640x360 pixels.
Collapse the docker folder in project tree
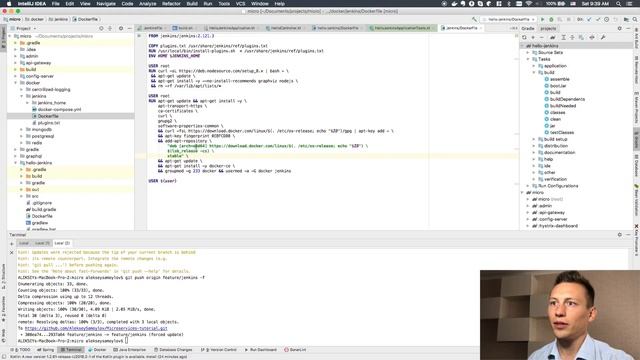[x=16, y=83]
